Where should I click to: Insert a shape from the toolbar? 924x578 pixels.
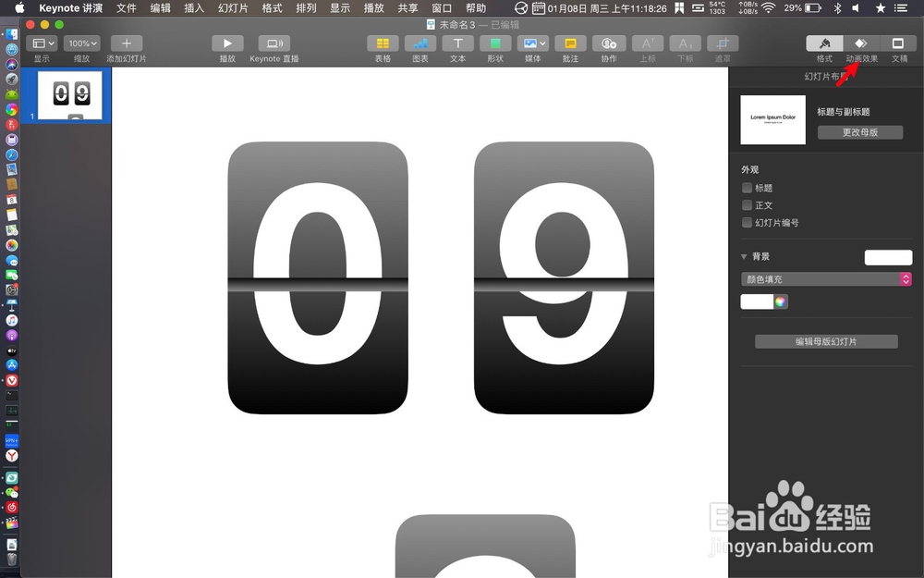tap(495, 43)
